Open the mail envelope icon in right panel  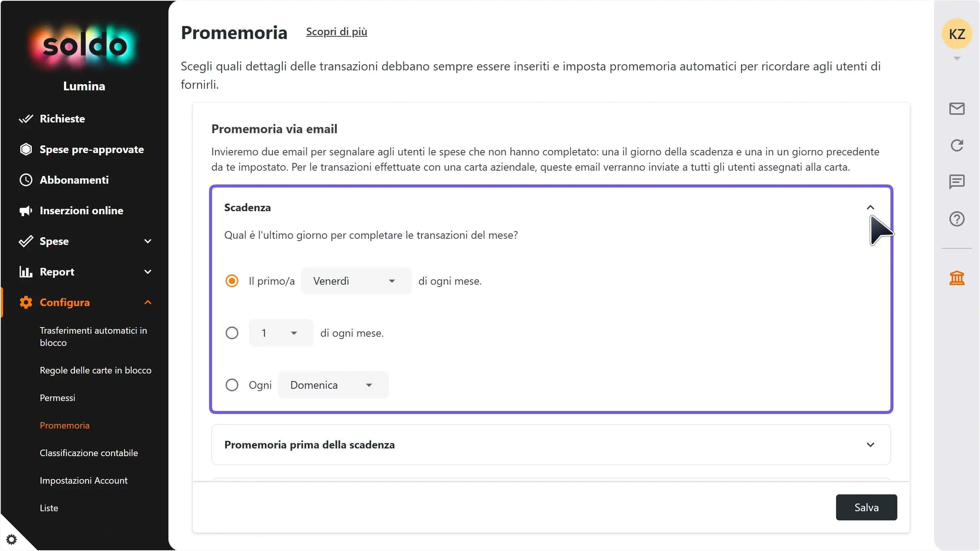coord(957,109)
